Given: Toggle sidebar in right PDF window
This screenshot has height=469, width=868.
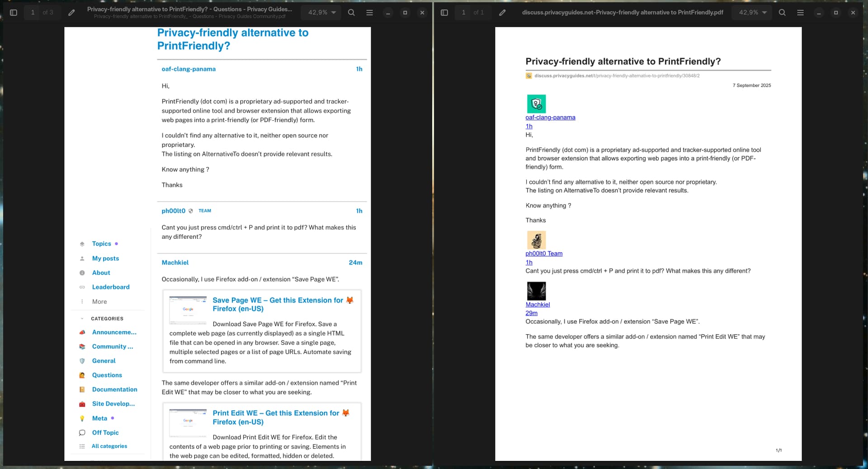Looking at the screenshot, I should (x=444, y=13).
